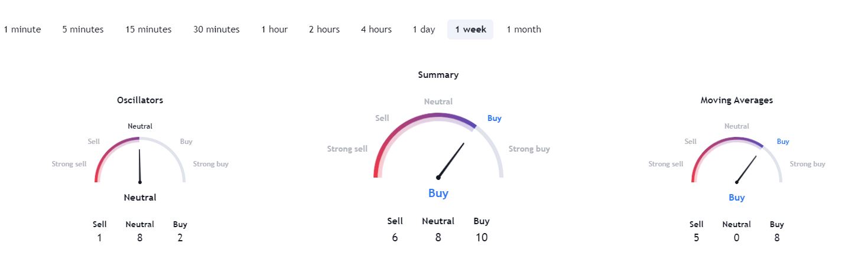The height and width of the screenshot is (259, 868).
Task: Pick the 4 hours timeframe
Action: [376, 29]
